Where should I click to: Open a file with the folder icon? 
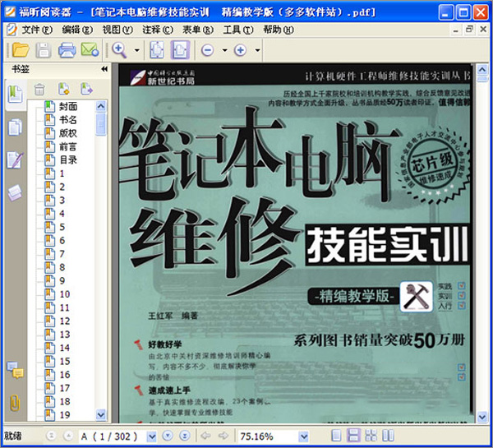tap(21, 50)
